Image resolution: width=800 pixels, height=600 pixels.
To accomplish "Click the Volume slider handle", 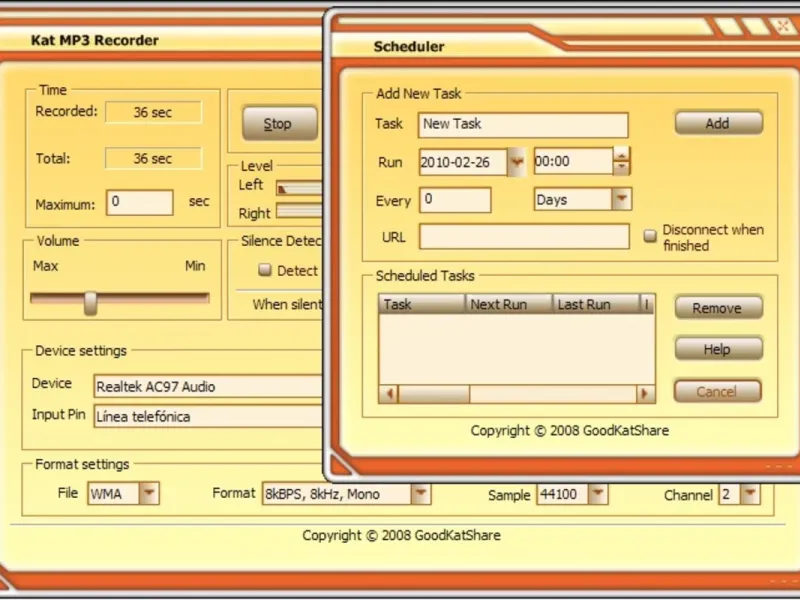I will [x=90, y=303].
